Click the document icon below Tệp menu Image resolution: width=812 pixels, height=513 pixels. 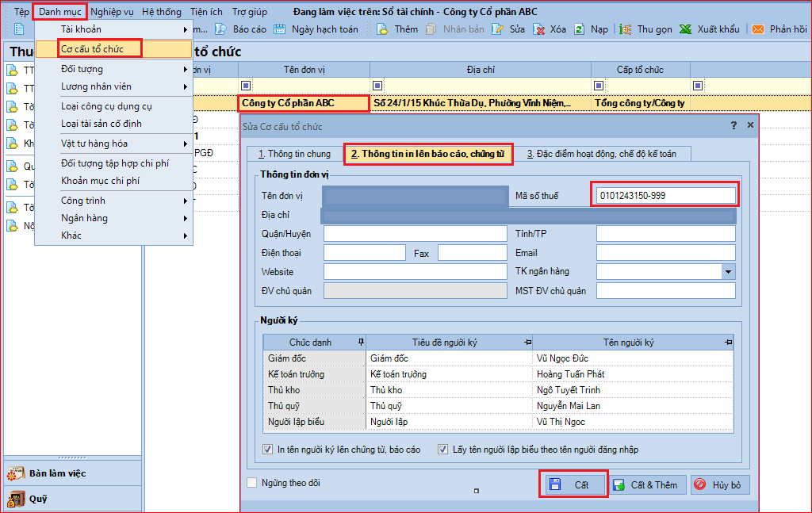point(19,29)
